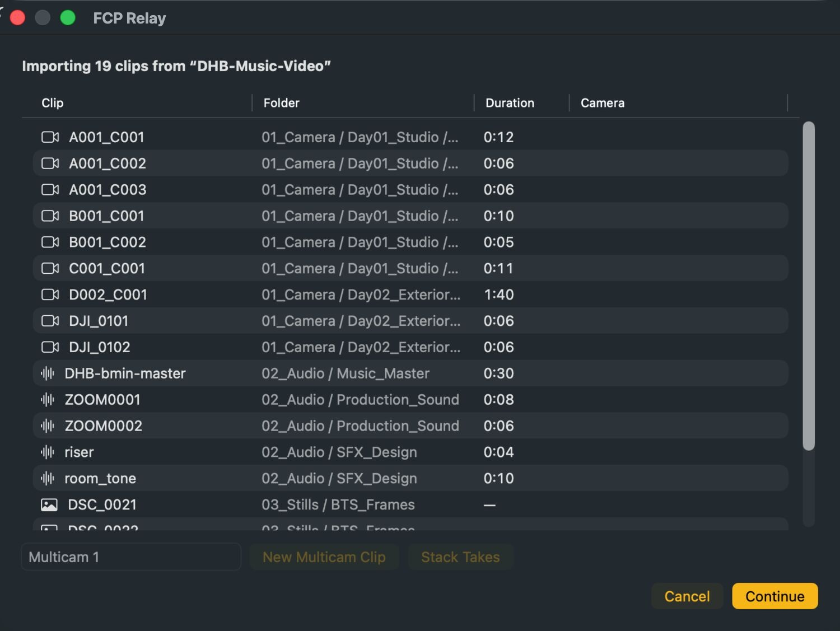Select the waveform icon next to ZOOM0002
Screen dimensions: 840x631
click(x=48, y=426)
